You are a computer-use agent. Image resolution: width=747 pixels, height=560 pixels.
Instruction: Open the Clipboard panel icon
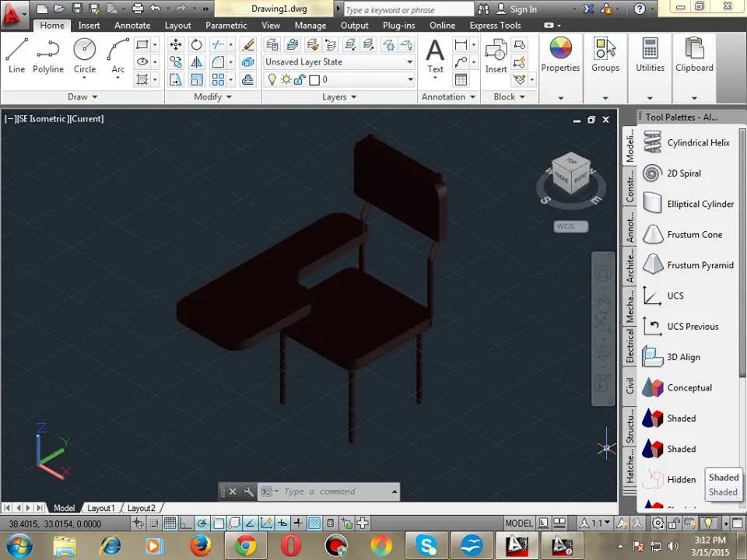click(x=694, y=54)
